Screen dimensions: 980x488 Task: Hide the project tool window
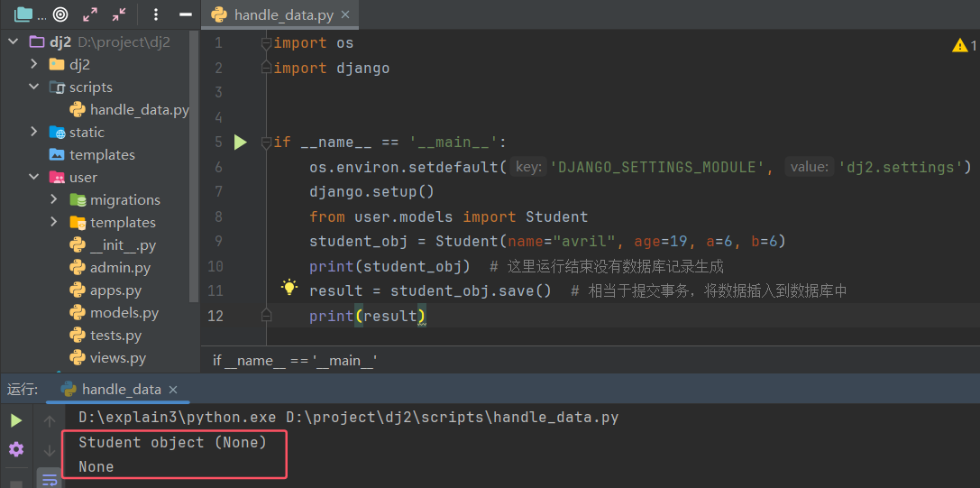point(185,14)
